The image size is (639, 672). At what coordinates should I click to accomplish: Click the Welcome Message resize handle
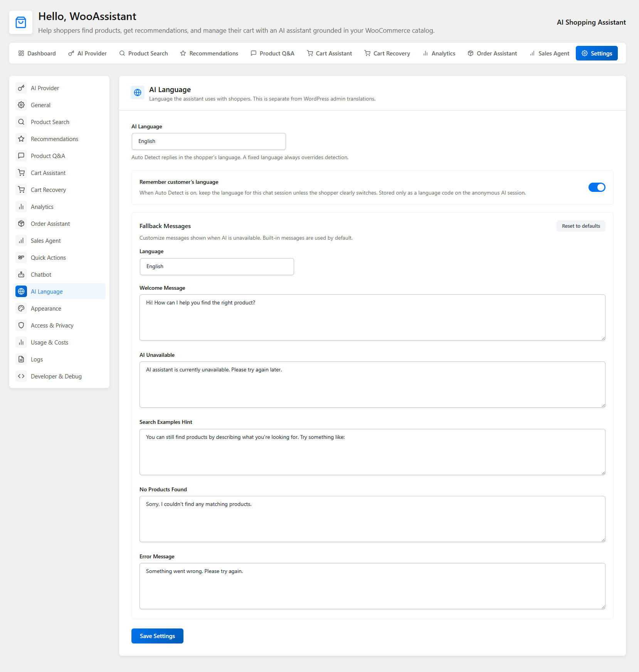click(x=603, y=338)
